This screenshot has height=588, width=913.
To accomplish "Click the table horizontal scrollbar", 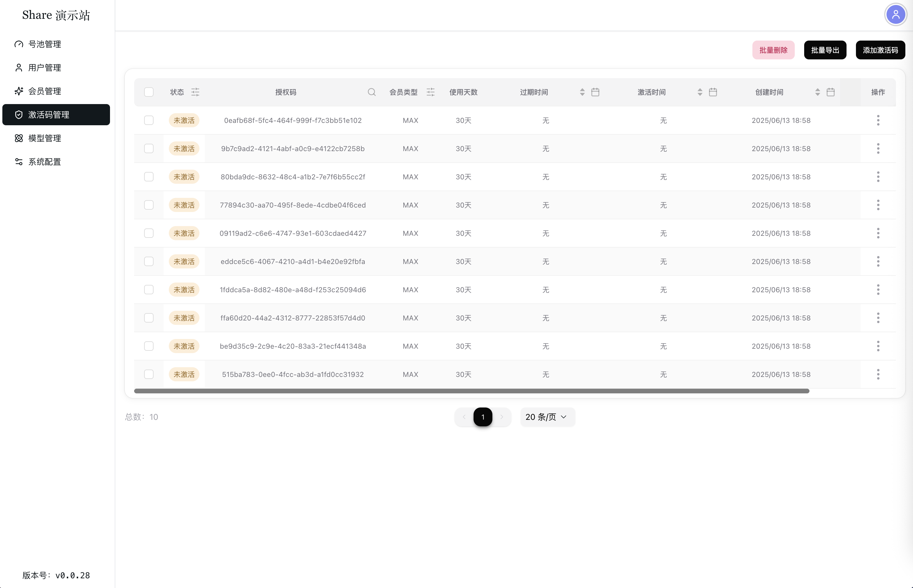I will tap(472, 391).
